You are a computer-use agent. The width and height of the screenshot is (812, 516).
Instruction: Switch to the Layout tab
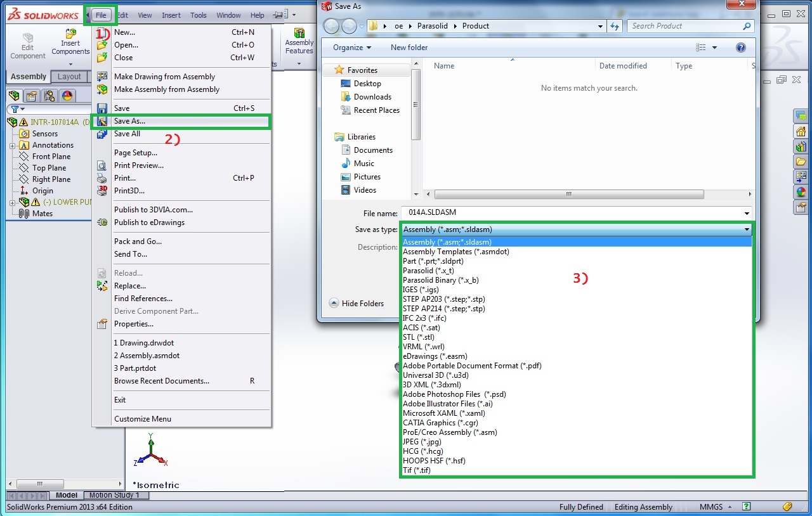pyautogui.click(x=69, y=77)
